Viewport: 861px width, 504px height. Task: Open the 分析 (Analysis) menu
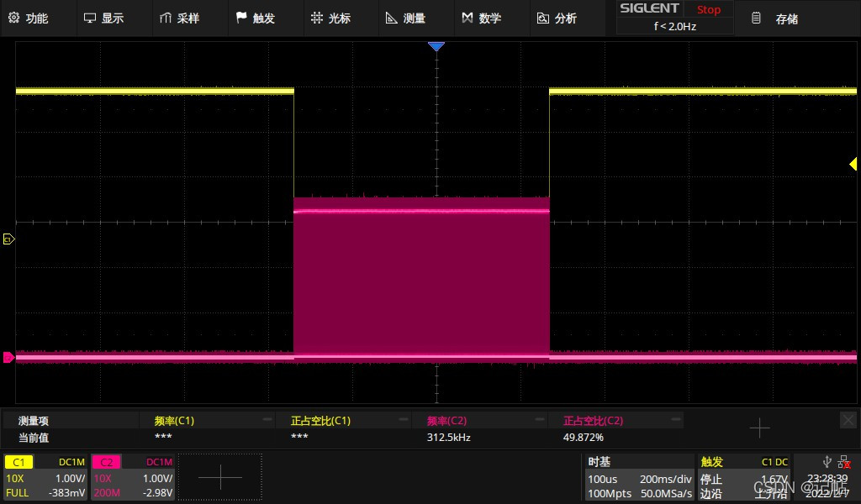[x=557, y=18]
